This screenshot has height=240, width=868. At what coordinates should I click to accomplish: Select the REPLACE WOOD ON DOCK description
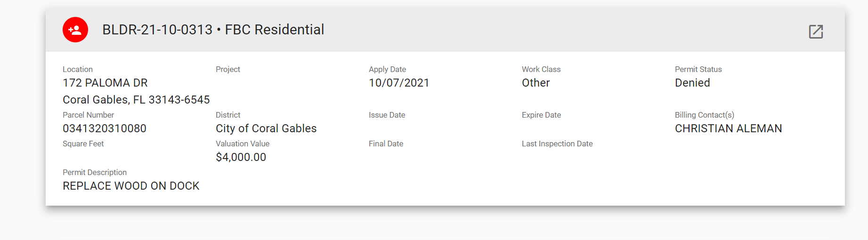[x=131, y=186]
